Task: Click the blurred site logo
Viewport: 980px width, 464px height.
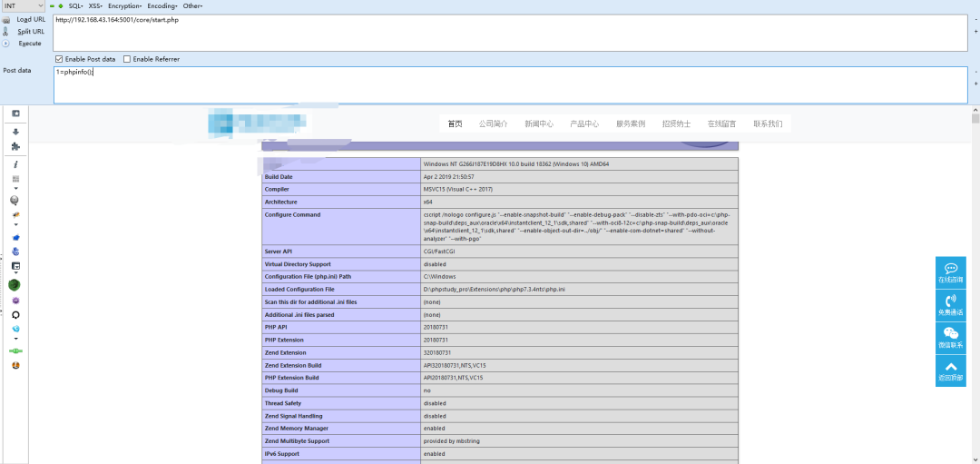Action: click(258, 123)
